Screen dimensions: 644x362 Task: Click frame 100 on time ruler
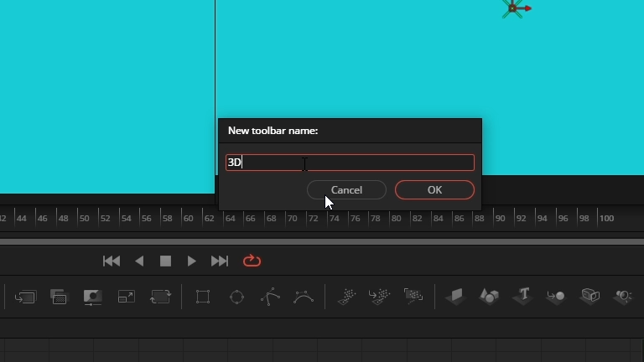click(x=606, y=219)
